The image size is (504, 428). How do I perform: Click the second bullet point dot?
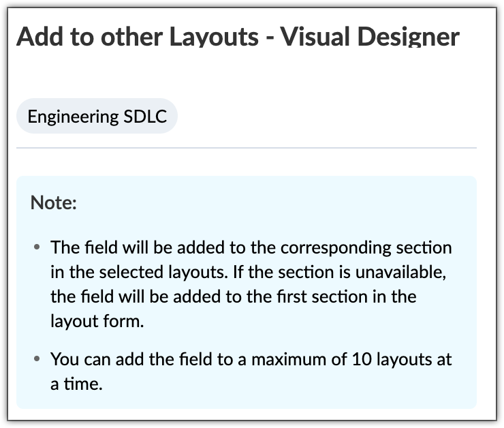coord(36,359)
